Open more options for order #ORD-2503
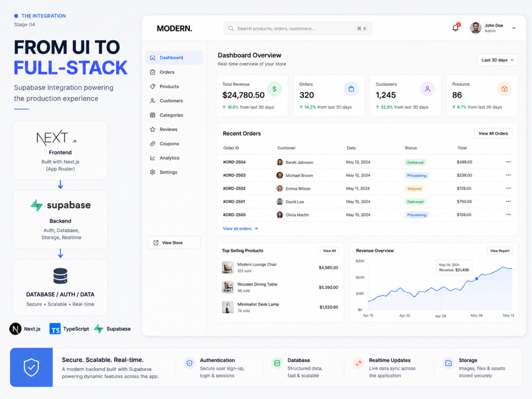 pos(508,175)
